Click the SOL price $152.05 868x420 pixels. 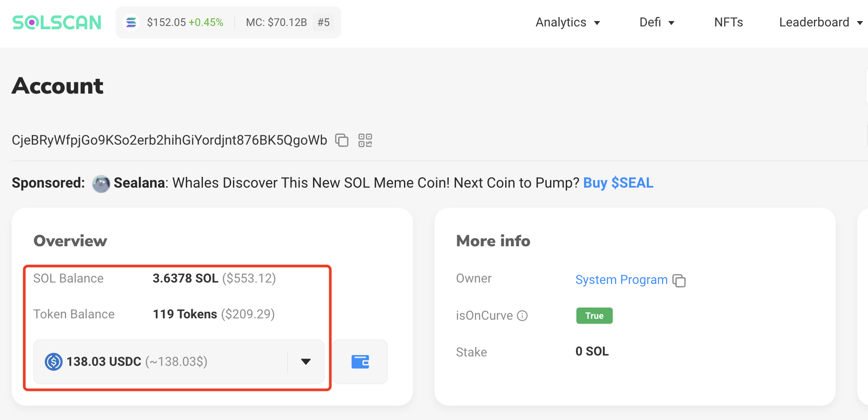click(166, 22)
